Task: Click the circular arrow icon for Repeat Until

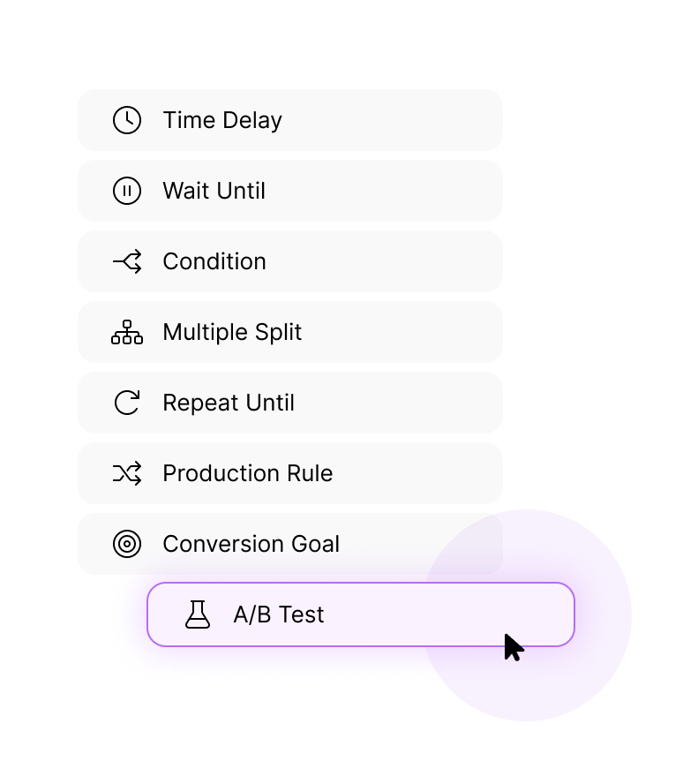Action: [x=127, y=403]
